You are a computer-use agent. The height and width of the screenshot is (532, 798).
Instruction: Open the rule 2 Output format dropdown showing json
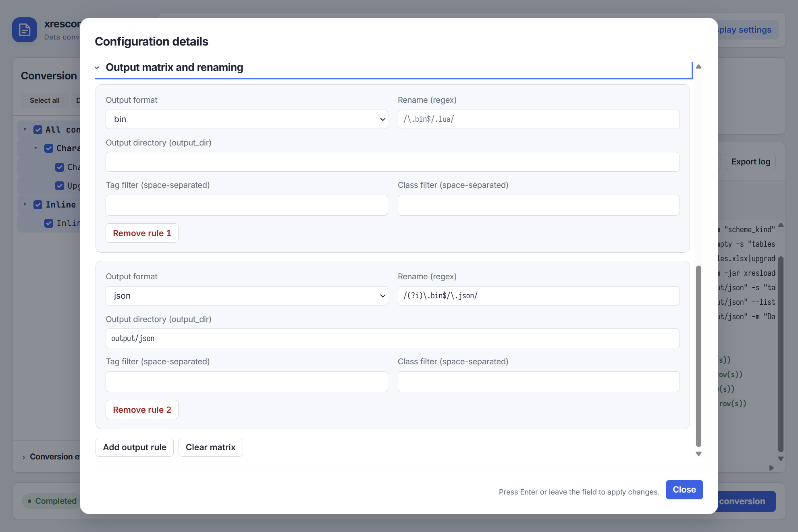pos(247,296)
